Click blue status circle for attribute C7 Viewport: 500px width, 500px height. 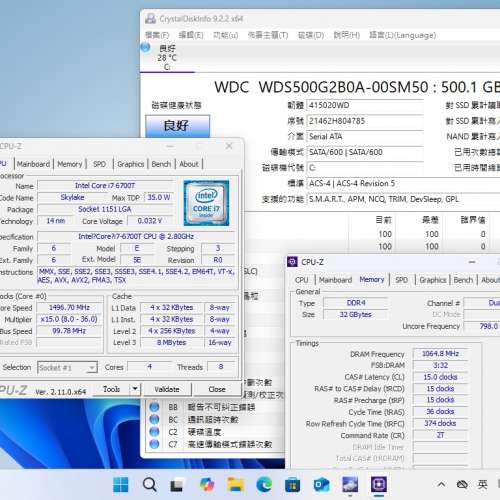[x=154, y=444]
